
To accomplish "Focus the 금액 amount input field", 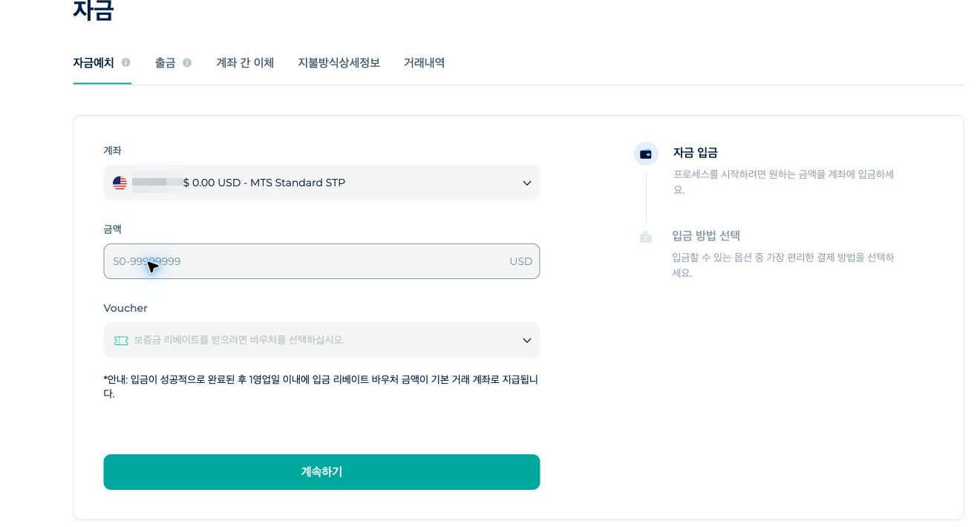I will pos(321,261).
